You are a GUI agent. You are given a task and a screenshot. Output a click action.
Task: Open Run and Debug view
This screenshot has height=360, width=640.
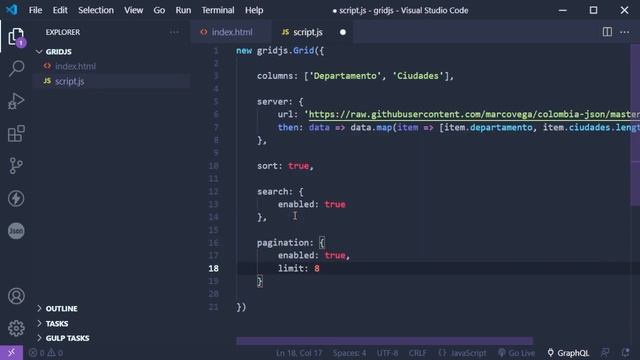[x=16, y=101]
